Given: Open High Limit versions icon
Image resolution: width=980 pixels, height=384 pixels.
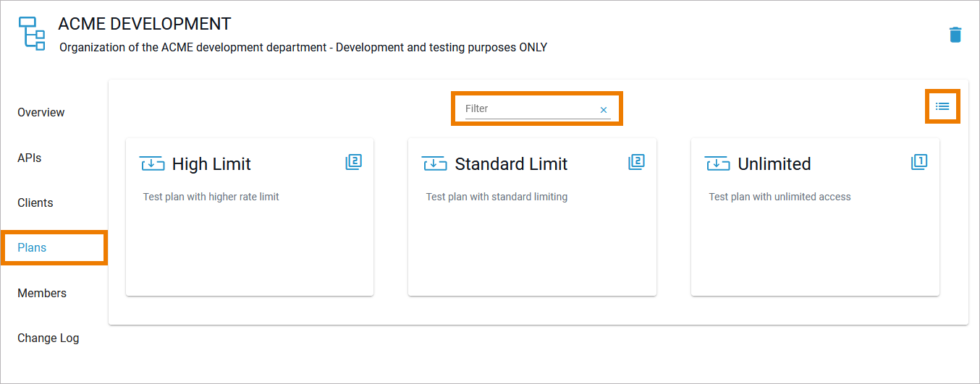Looking at the screenshot, I should (353, 162).
